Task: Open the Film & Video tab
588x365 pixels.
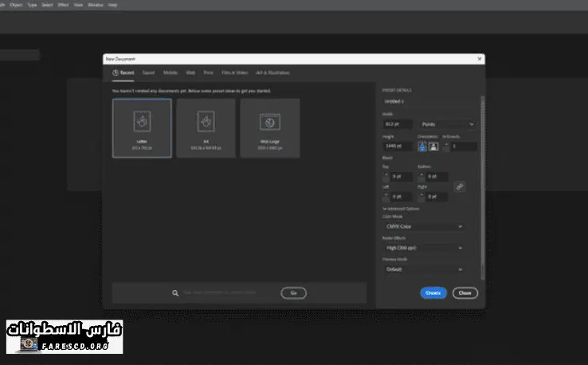Action: [234, 73]
